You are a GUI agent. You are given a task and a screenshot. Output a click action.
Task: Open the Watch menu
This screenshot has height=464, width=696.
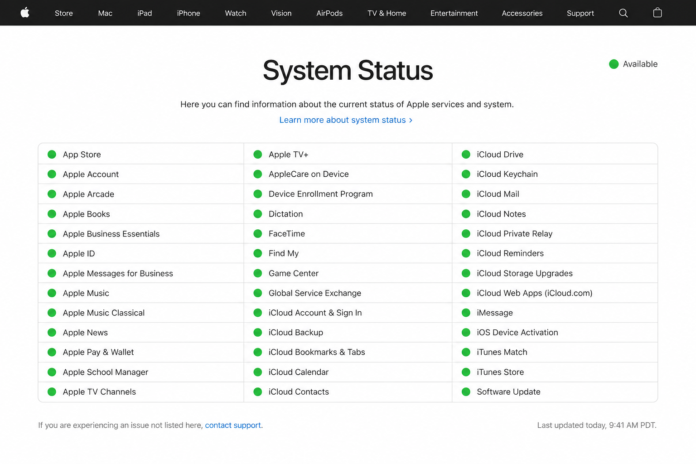coord(235,13)
